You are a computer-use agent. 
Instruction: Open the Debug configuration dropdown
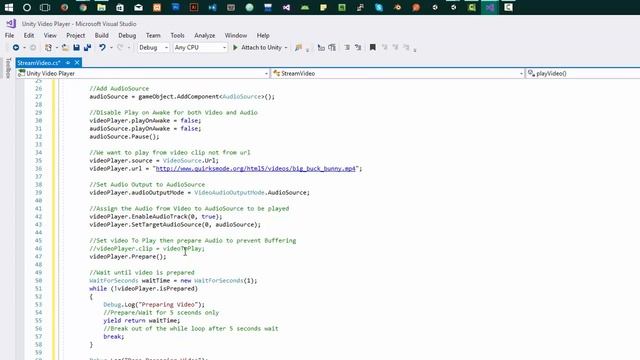(153, 48)
